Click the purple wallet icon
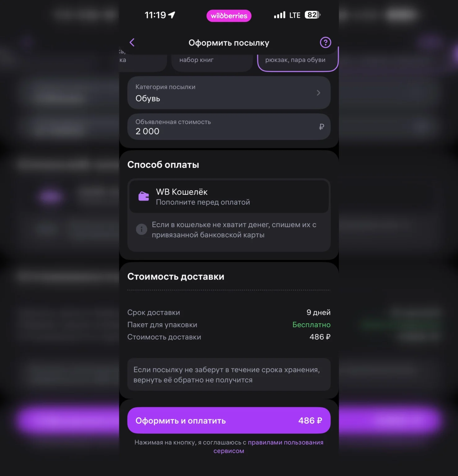The height and width of the screenshot is (476, 458). (144, 196)
